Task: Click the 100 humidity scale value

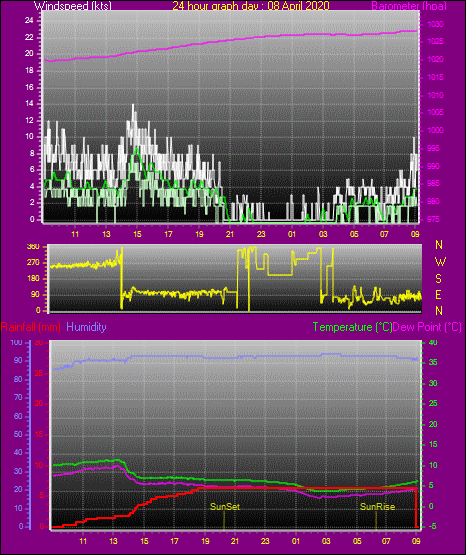Action: pos(16,342)
